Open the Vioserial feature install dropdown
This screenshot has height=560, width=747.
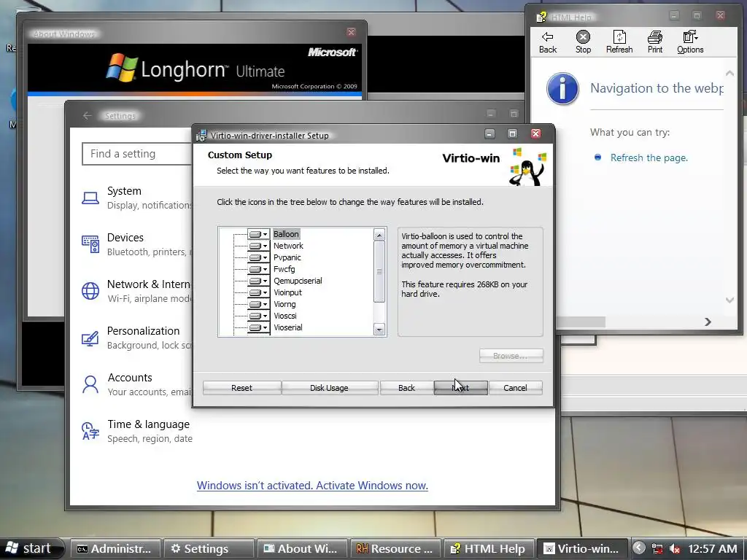click(x=259, y=327)
